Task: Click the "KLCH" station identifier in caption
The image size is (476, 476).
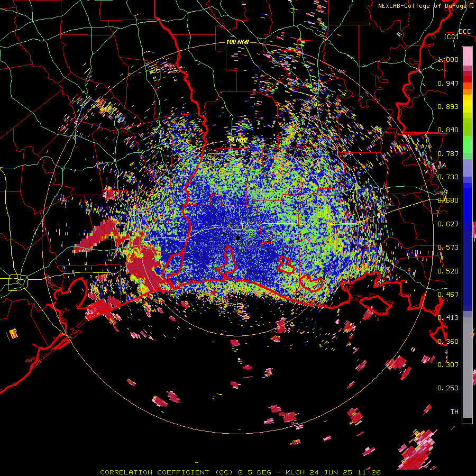Action: pos(295,472)
